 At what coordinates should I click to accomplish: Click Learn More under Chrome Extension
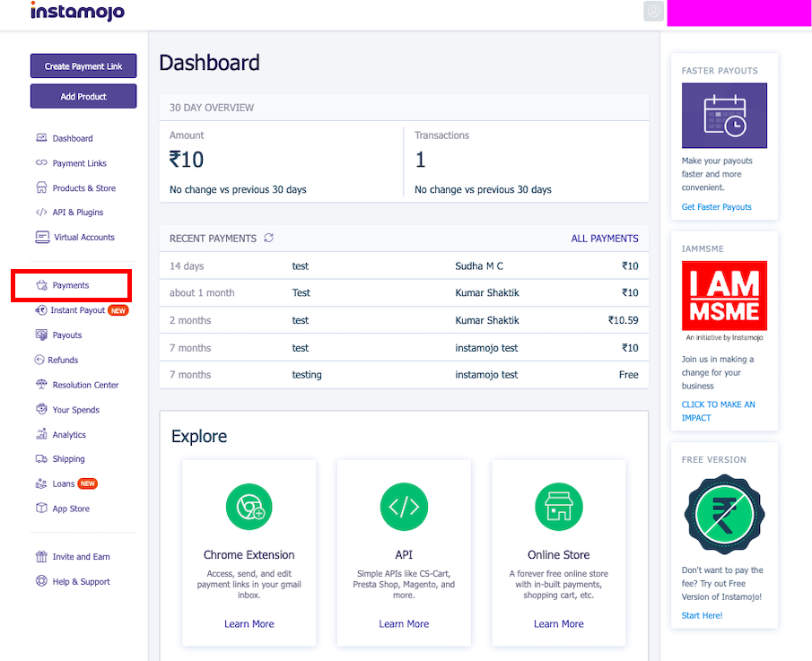[249, 623]
